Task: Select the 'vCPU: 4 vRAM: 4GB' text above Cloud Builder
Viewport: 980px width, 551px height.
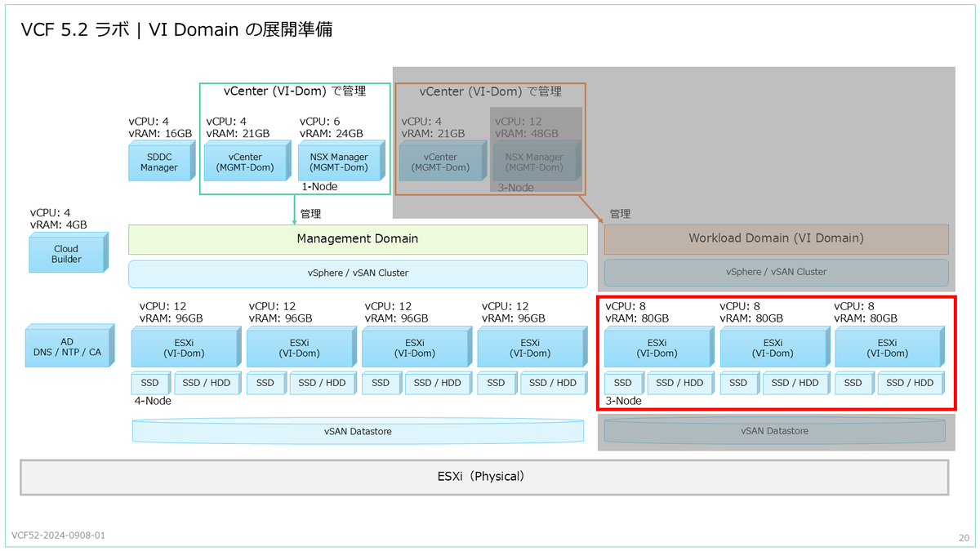Action: (59, 219)
